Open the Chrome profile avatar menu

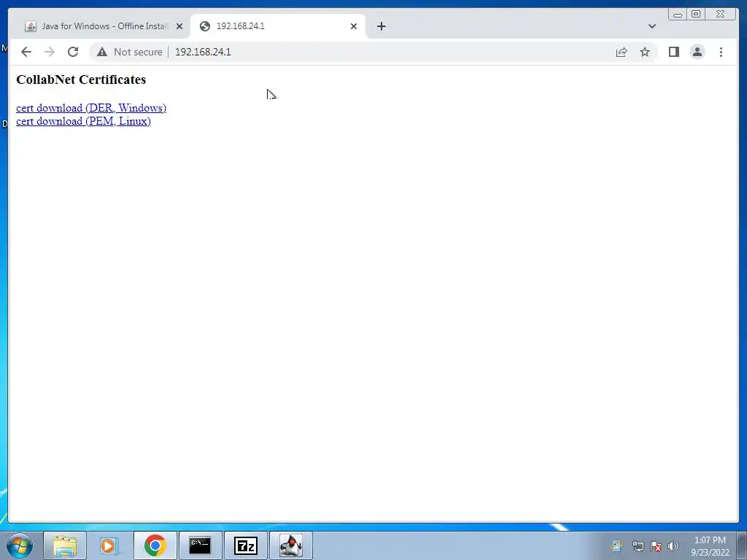[x=697, y=52]
